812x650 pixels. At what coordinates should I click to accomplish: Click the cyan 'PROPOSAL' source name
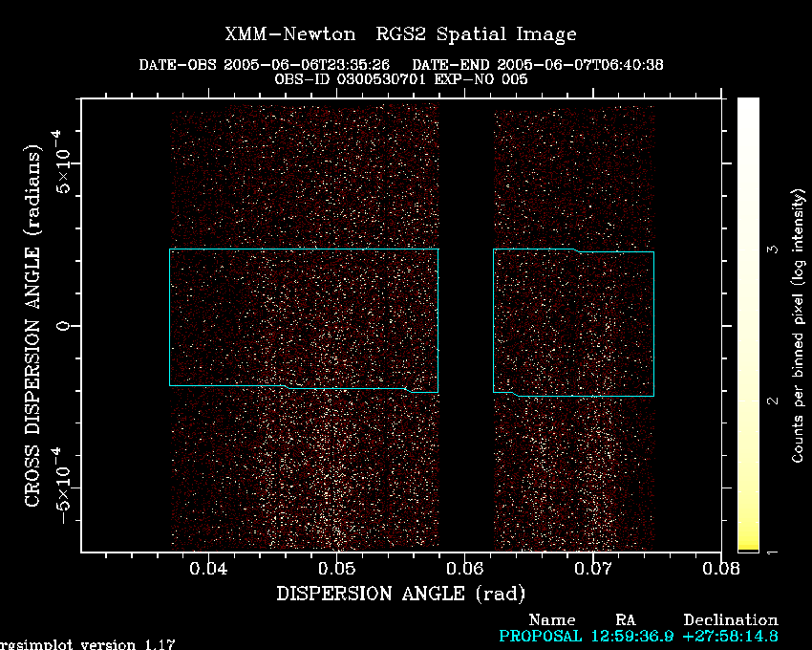[x=540, y=636]
